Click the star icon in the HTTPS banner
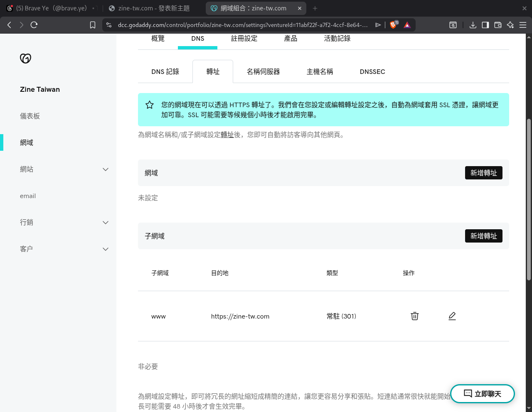The width and height of the screenshot is (532, 412). pyautogui.click(x=149, y=105)
